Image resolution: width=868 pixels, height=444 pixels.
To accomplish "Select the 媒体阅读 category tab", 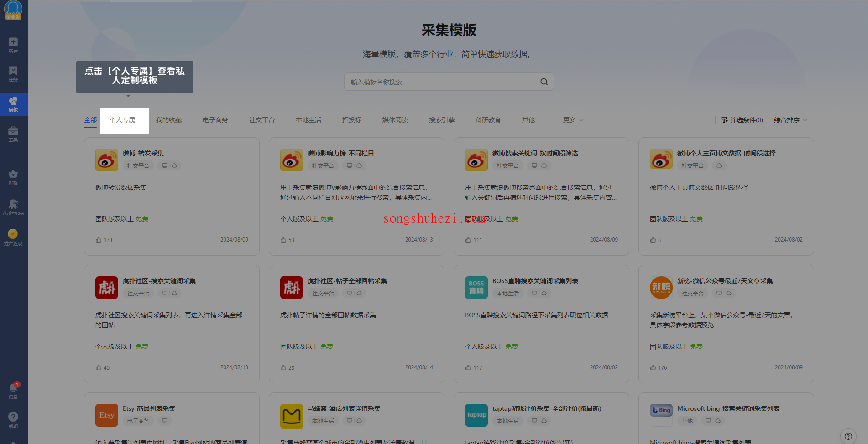I will 395,120.
